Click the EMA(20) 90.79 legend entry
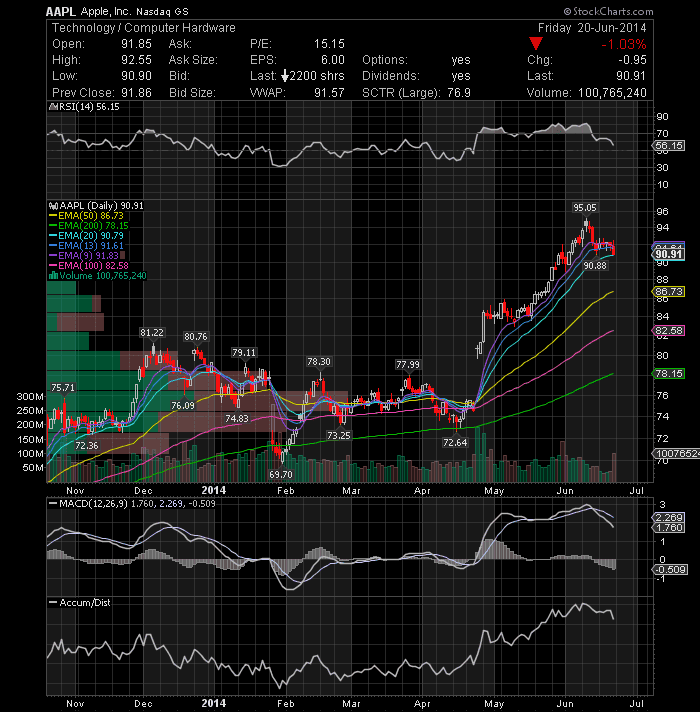 86,236
